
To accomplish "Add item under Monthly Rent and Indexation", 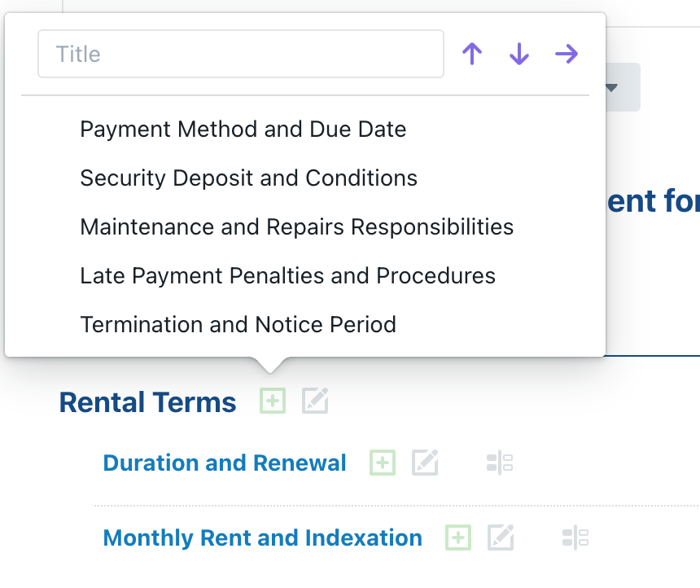I will pos(458,538).
